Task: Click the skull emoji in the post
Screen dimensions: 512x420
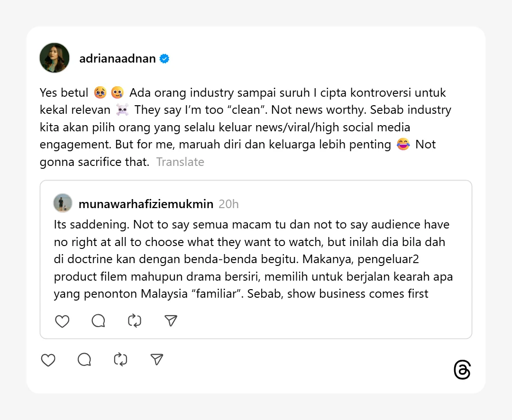Action: point(122,110)
